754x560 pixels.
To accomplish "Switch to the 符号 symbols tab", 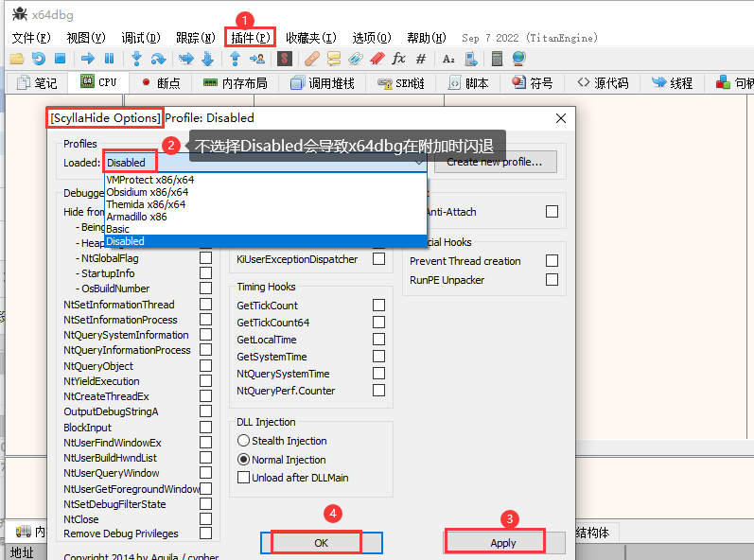I will (533, 83).
